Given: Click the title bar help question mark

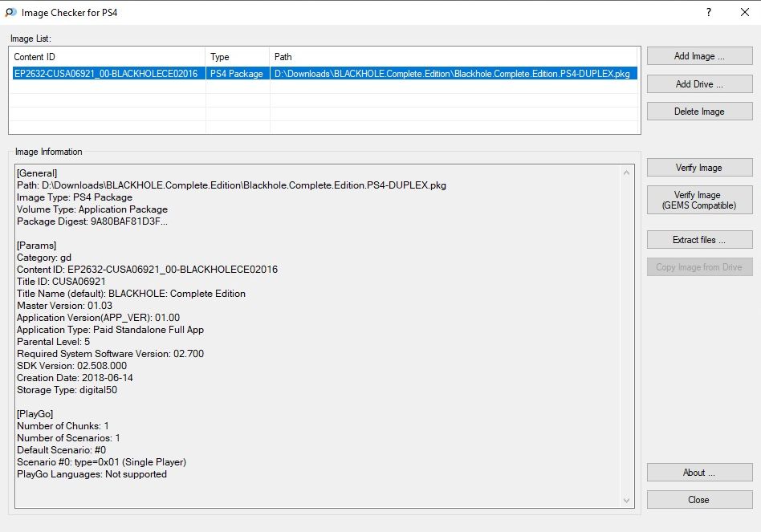Looking at the screenshot, I should coord(709,12).
